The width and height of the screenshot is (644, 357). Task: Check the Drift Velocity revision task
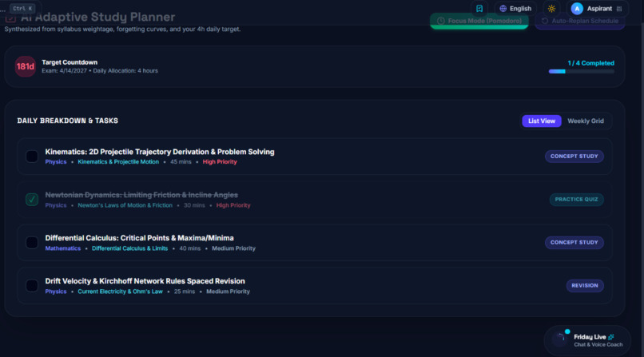tap(32, 286)
